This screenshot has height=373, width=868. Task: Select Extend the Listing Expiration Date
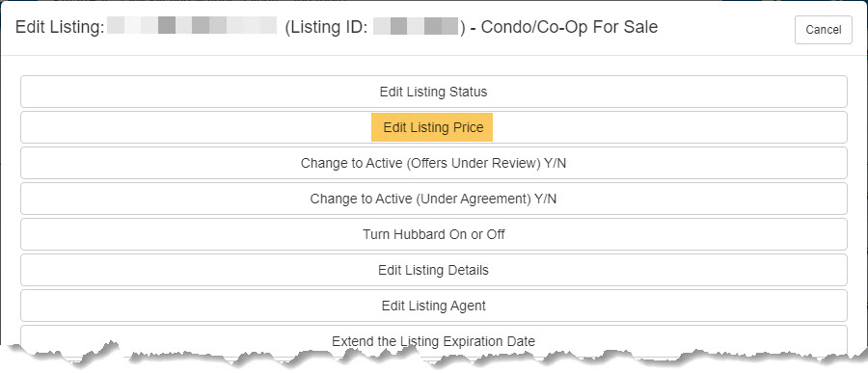[433, 341]
